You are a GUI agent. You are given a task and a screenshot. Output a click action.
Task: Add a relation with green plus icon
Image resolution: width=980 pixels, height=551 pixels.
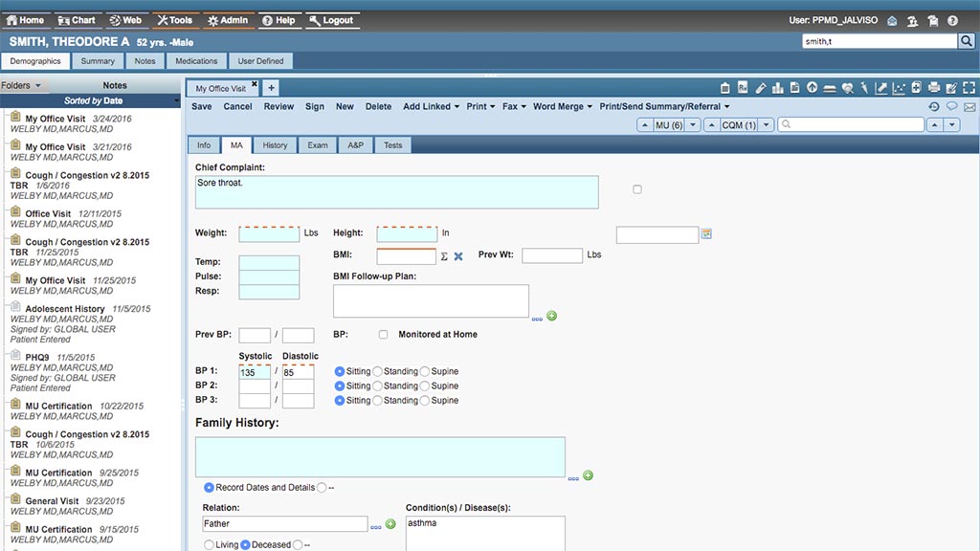[x=390, y=524]
